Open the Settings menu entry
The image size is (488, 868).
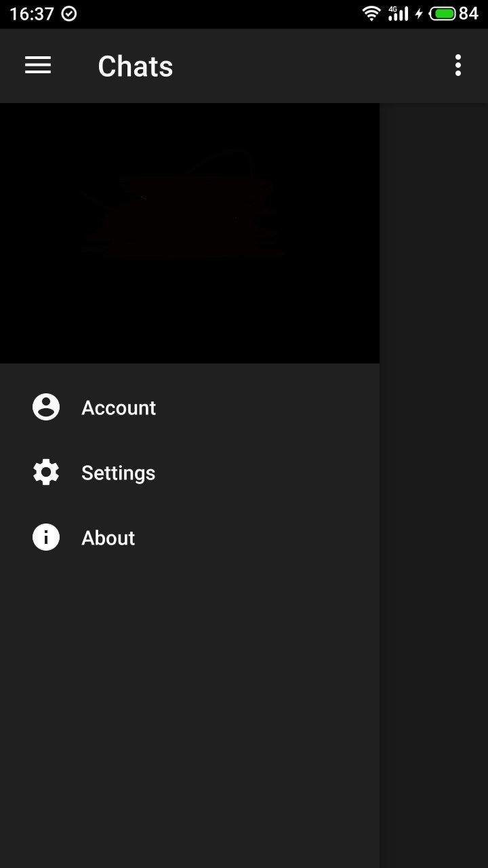click(190, 472)
